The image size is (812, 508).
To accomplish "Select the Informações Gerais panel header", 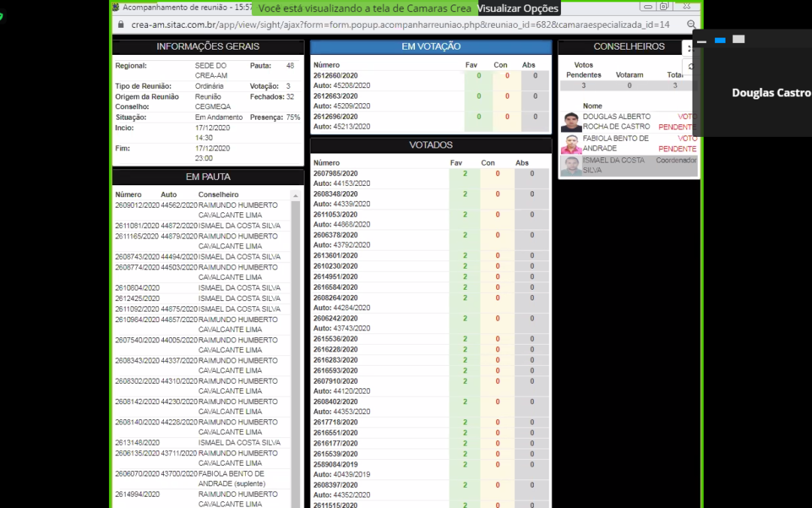I will pyautogui.click(x=208, y=47).
